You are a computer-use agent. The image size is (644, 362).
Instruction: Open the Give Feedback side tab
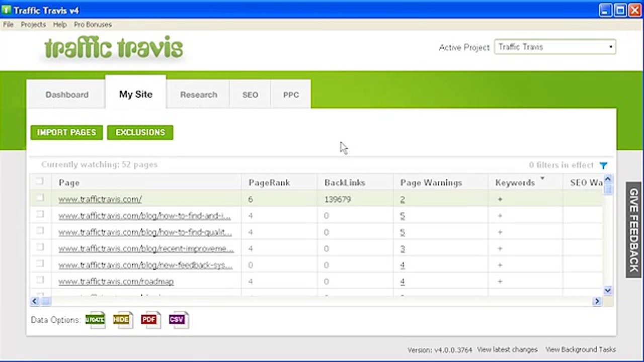point(634,230)
